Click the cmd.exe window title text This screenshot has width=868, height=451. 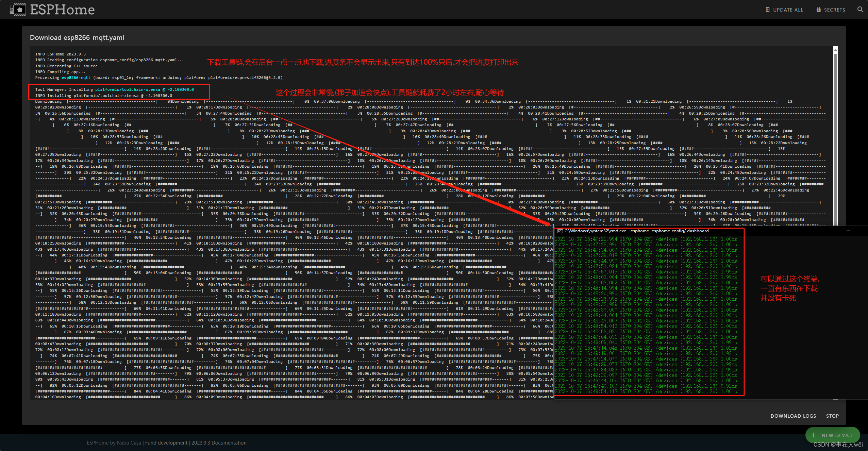click(x=637, y=231)
